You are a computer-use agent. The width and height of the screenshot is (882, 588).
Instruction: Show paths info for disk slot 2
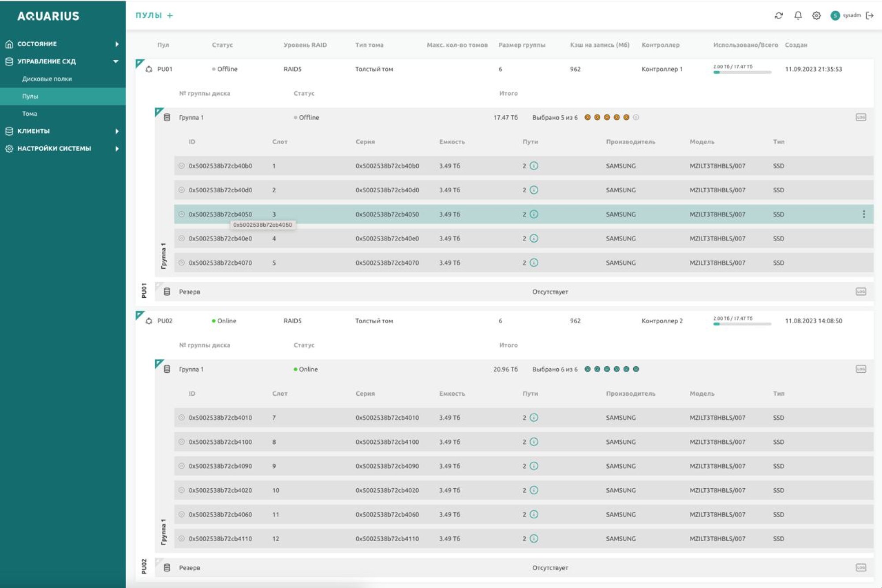[534, 190]
